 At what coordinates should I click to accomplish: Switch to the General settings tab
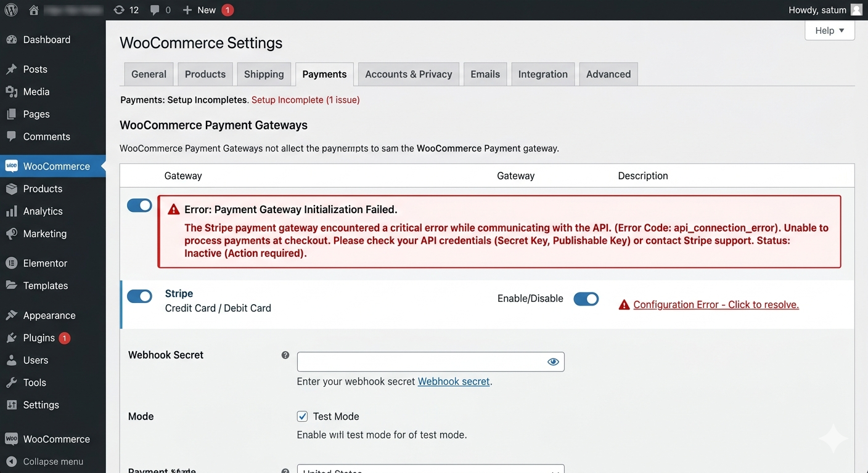pos(149,74)
